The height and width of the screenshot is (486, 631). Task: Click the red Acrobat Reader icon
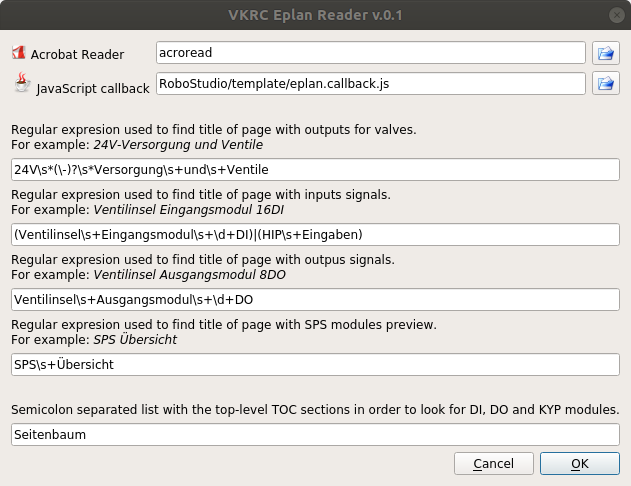(19, 53)
